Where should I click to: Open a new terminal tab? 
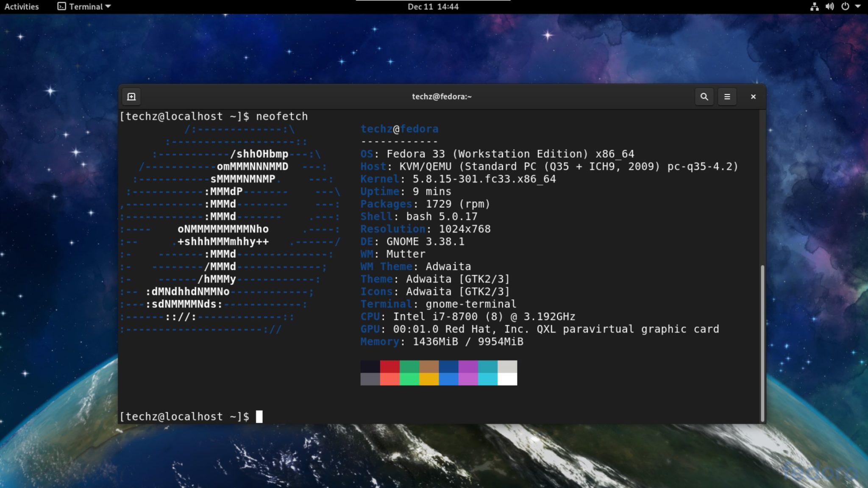click(x=131, y=97)
